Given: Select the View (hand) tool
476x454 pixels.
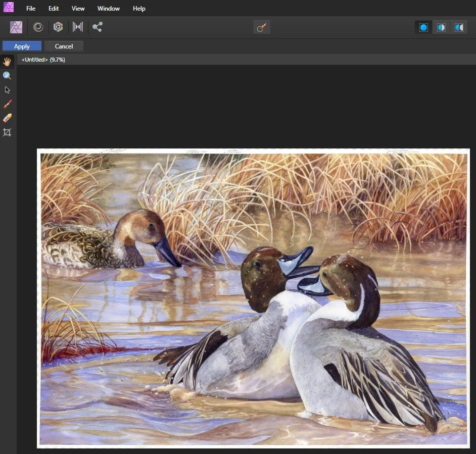Looking at the screenshot, I should coord(7,62).
